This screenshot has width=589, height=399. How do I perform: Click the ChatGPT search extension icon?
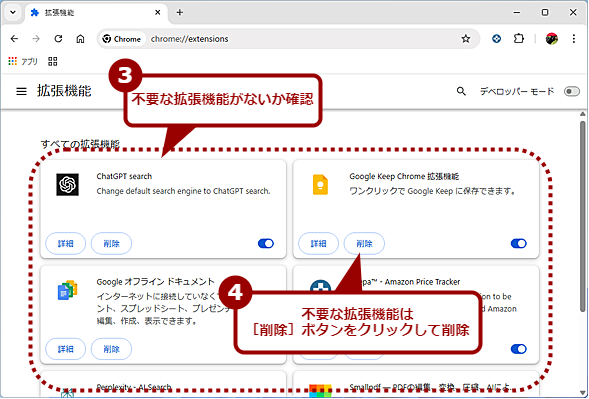[x=68, y=184]
